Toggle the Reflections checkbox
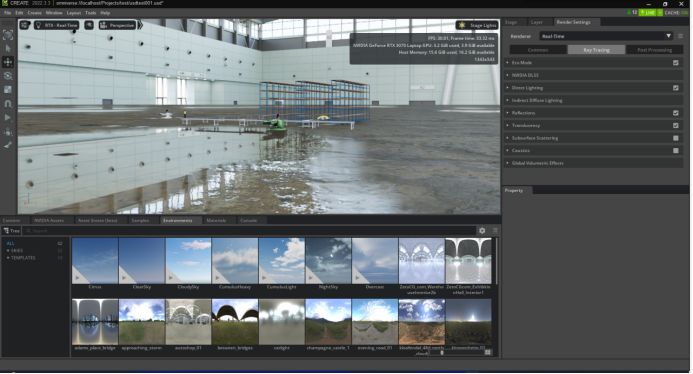Viewport: 693px width, 374px height. click(676, 113)
